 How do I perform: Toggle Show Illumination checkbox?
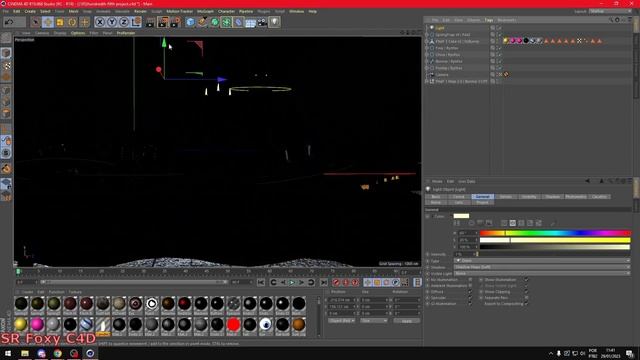(x=526, y=280)
